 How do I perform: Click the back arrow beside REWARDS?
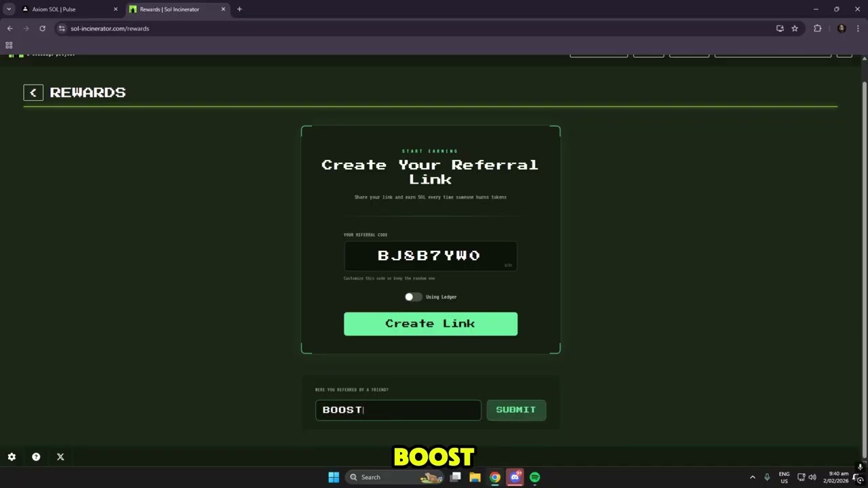click(x=33, y=93)
